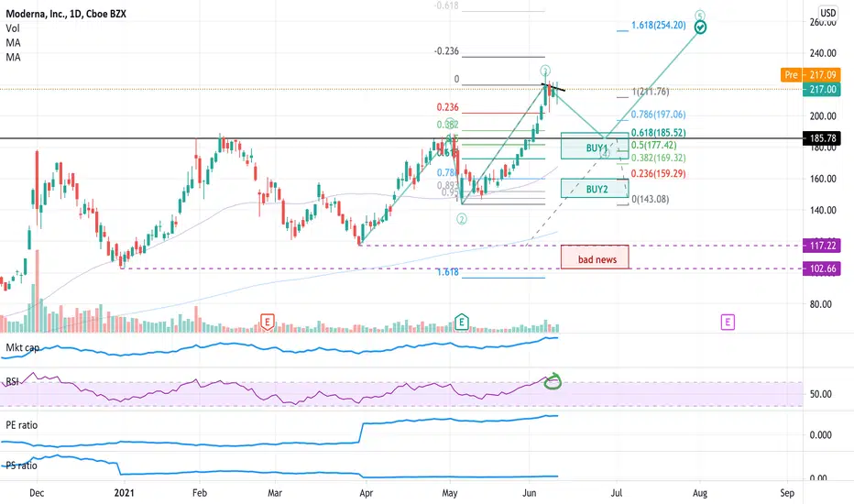Click the -0.236 Fibonacci extension label
The height and width of the screenshot is (504, 854).
[x=446, y=51]
